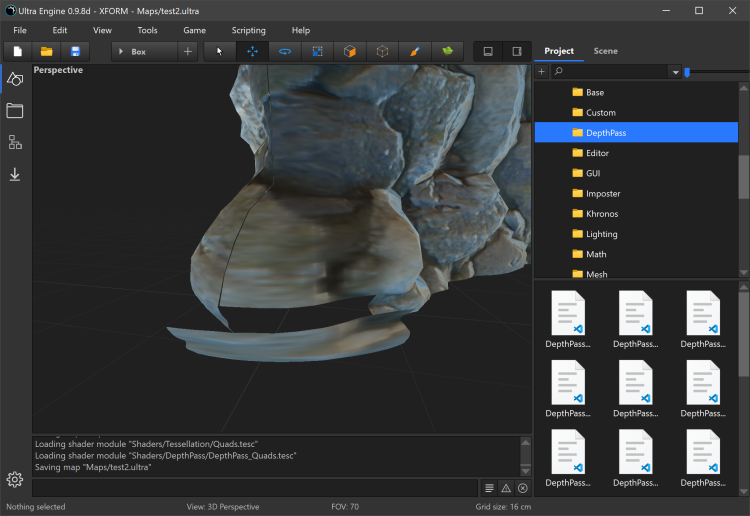Pick the Scale tool in the toolbar
This screenshot has height=516, width=750.
pos(317,51)
